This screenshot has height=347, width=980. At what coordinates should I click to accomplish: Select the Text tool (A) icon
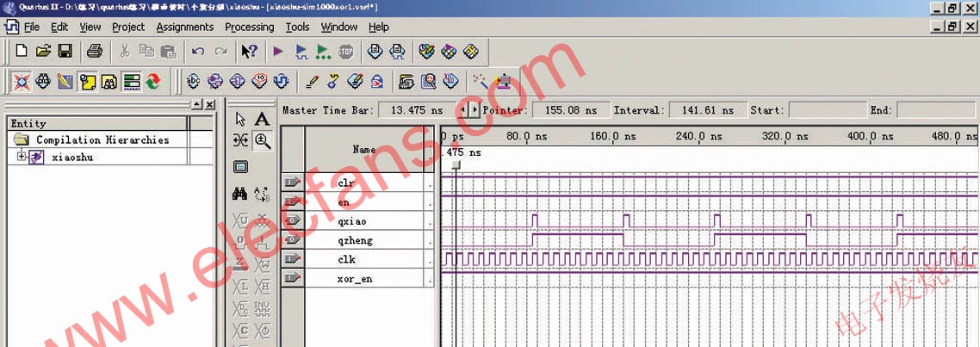tap(262, 119)
